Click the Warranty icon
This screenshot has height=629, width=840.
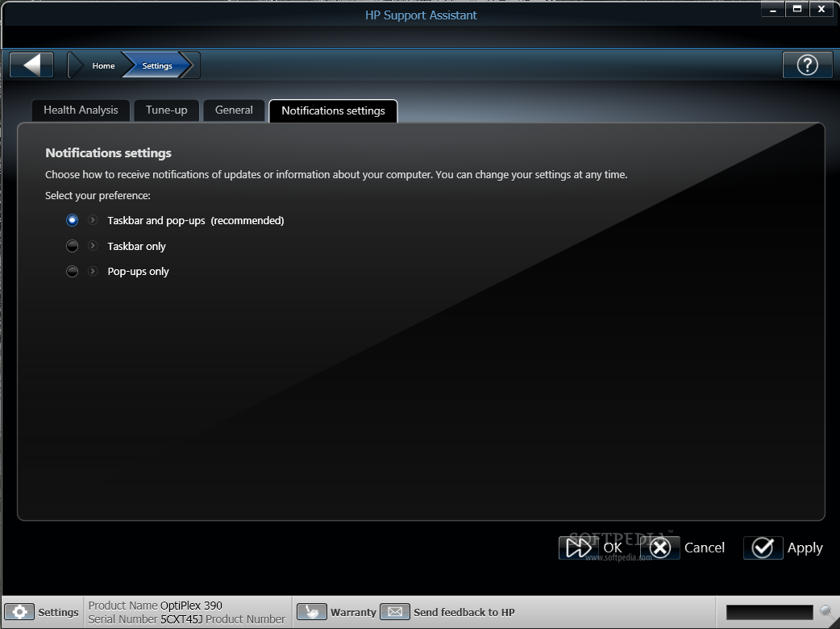coord(311,612)
